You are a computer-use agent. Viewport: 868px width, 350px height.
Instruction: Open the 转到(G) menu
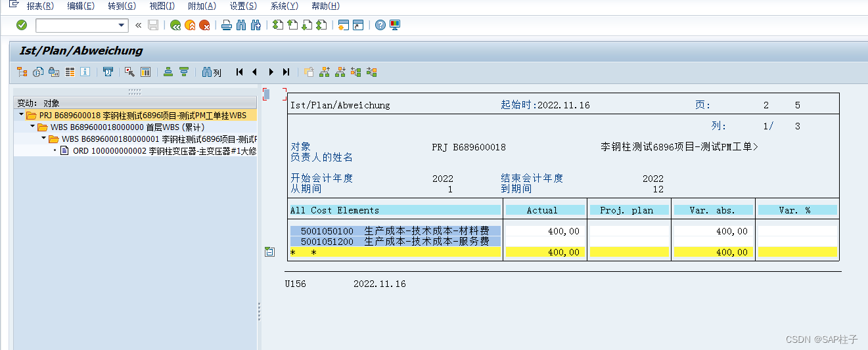tap(122, 6)
